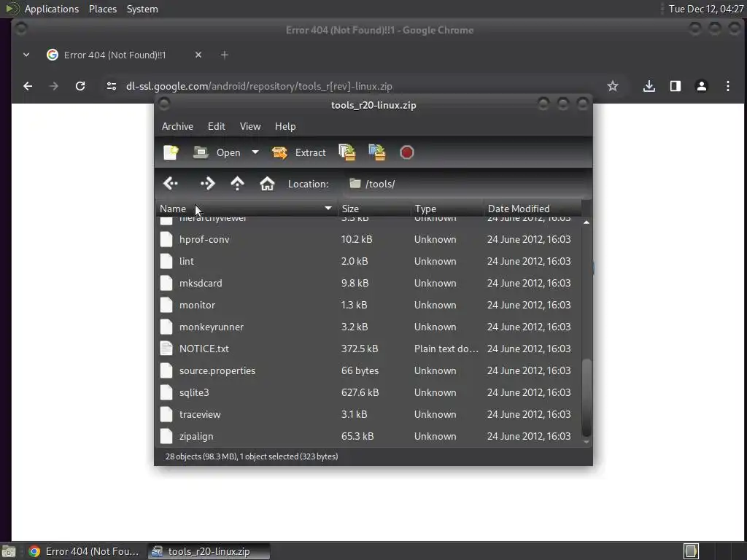Select the monitor file
This screenshot has width=747, height=560.
click(368, 305)
